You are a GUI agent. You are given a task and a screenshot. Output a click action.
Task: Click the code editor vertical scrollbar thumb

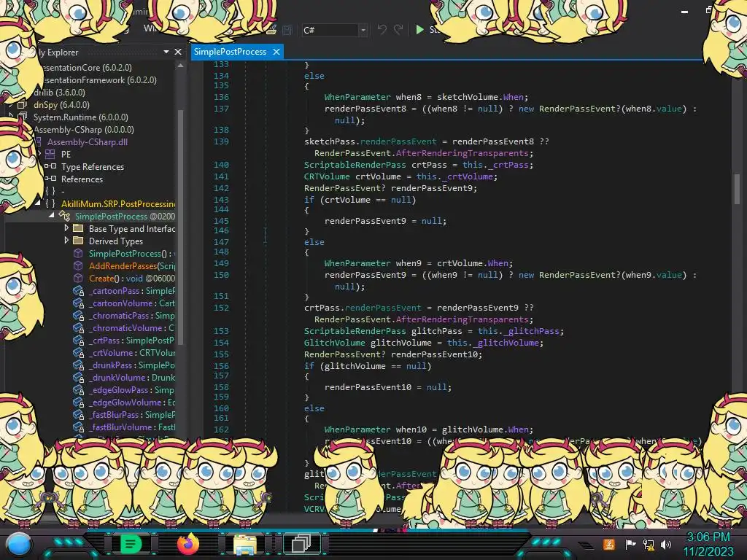737,189
